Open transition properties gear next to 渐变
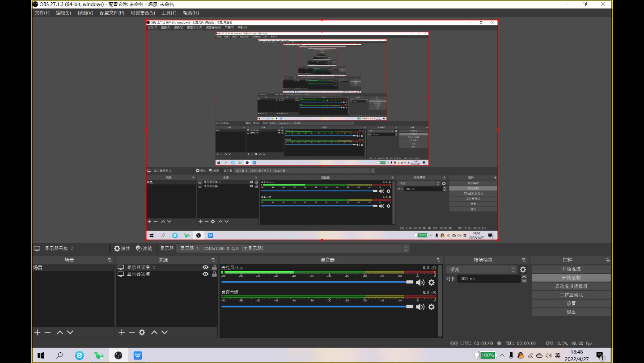The image size is (644, 363). [523, 270]
